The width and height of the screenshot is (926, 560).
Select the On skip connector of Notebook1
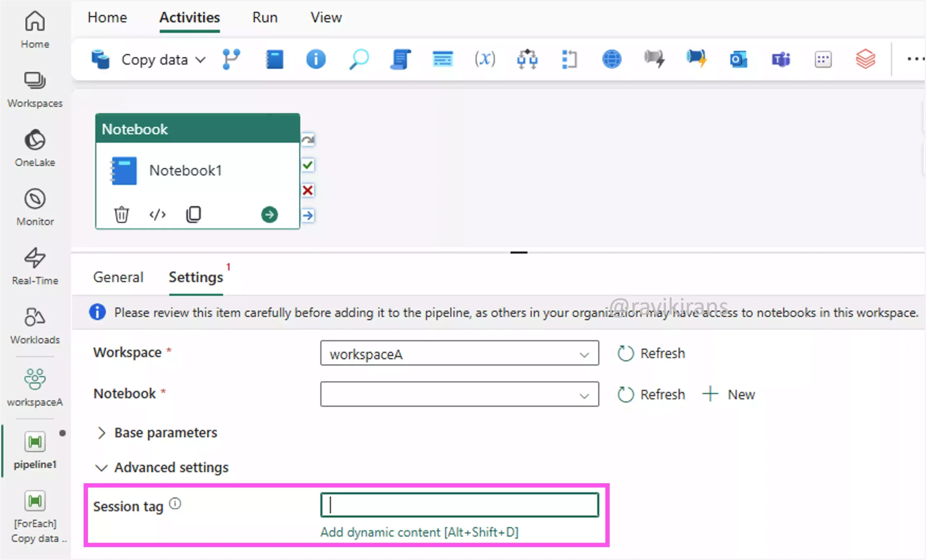(308, 140)
